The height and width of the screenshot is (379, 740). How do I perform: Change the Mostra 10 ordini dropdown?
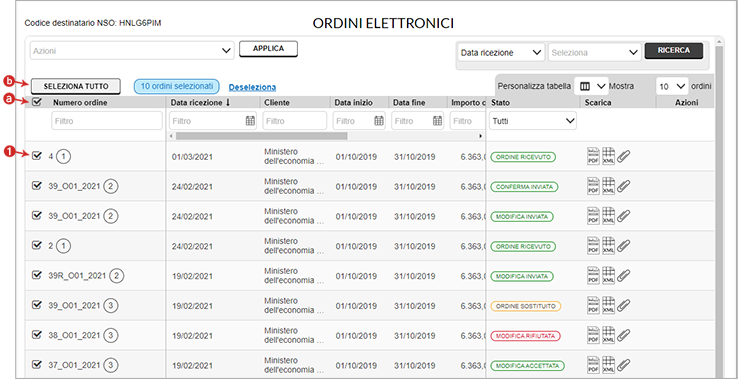672,86
